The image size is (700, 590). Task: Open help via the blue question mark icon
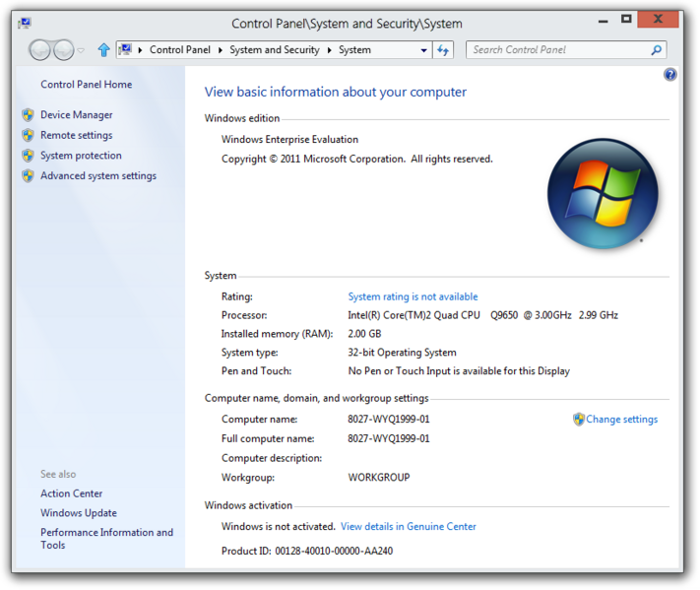click(670, 75)
